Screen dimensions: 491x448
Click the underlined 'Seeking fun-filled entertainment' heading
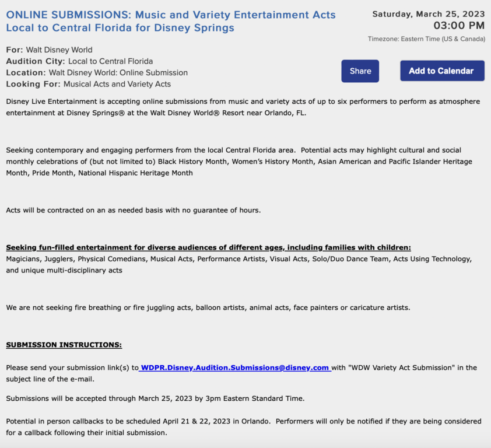click(208, 247)
